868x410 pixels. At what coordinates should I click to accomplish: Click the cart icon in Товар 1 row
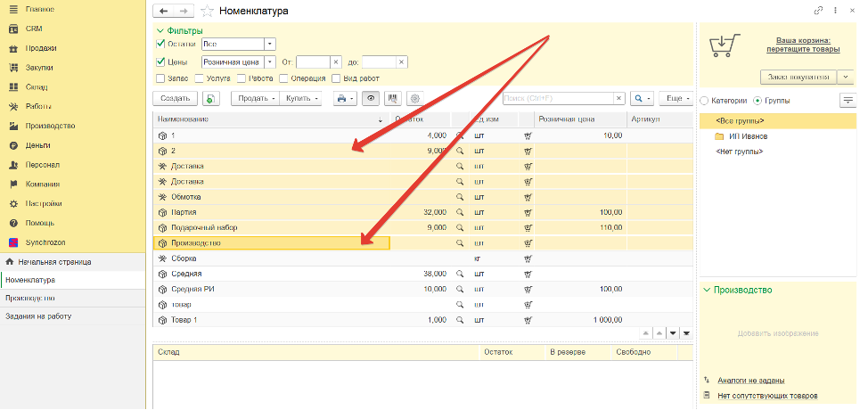(x=528, y=319)
